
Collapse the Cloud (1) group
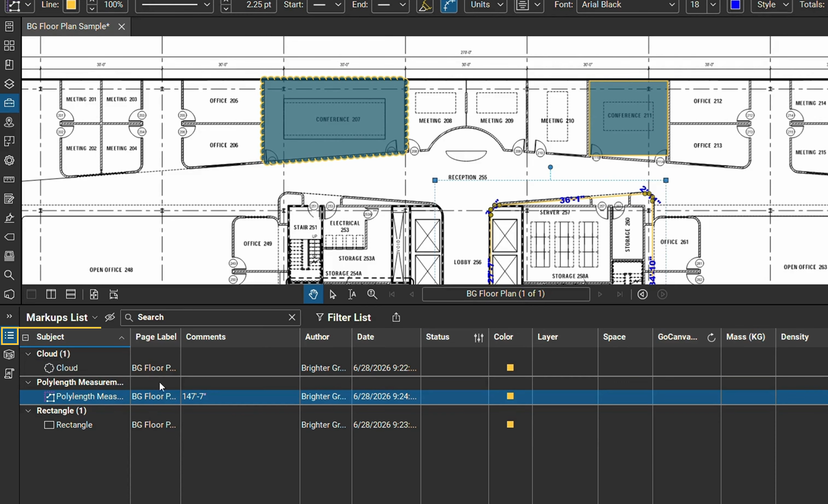(x=28, y=354)
